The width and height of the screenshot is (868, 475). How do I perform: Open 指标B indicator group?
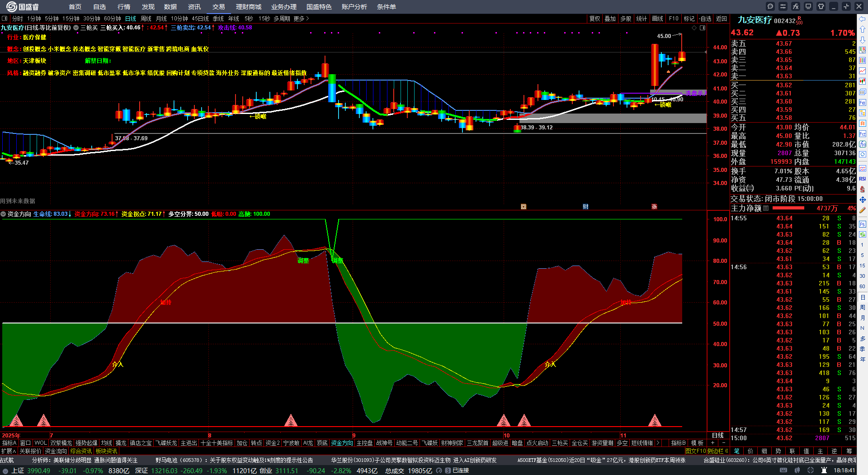pos(678,443)
